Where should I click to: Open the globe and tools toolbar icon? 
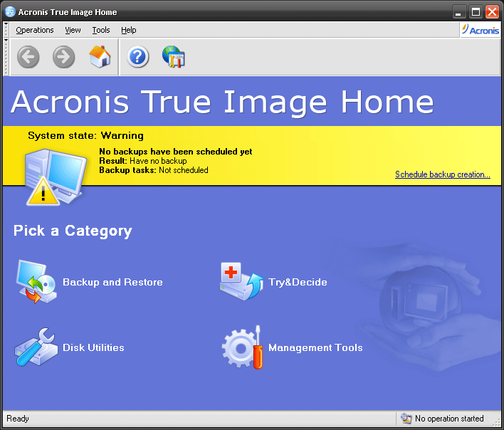tap(174, 56)
